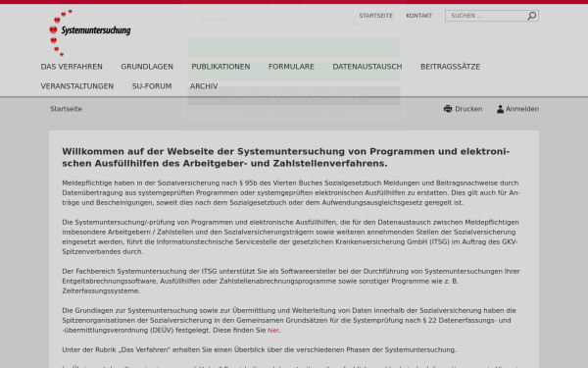Click the person icon next to Anmelden
The image size is (588, 368).
coord(500,109)
